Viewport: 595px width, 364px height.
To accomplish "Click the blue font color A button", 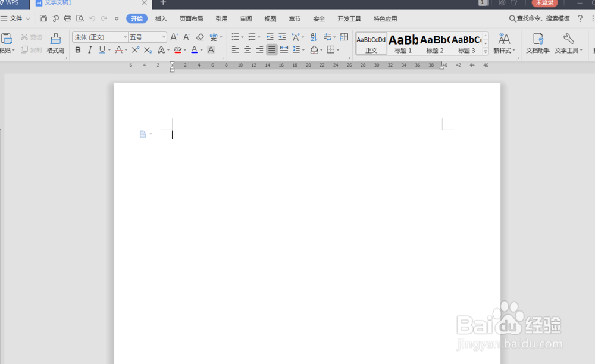I will pyautogui.click(x=195, y=50).
